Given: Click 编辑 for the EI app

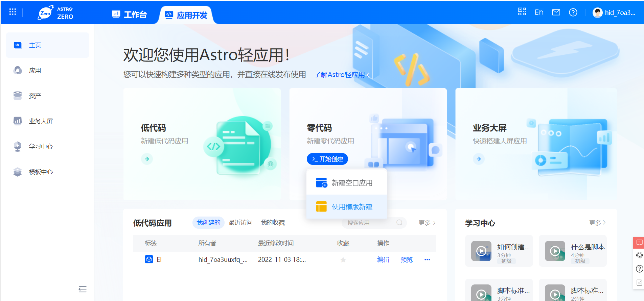Looking at the screenshot, I should click(x=383, y=260).
